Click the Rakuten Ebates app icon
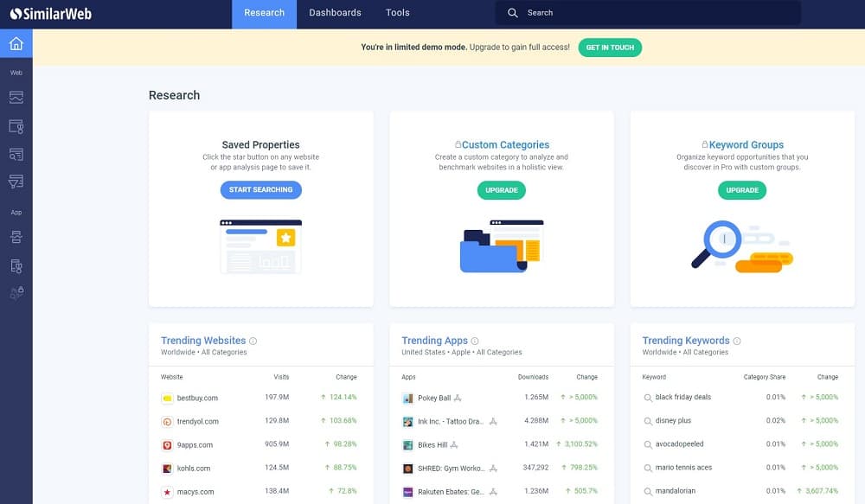The image size is (865, 504). pyautogui.click(x=407, y=492)
